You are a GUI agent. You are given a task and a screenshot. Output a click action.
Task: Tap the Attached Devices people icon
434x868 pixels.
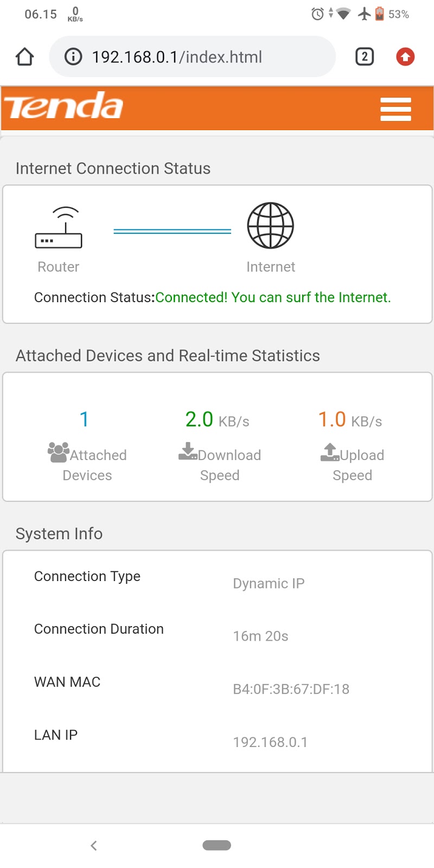pyautogui.click(x=58, y=452)
